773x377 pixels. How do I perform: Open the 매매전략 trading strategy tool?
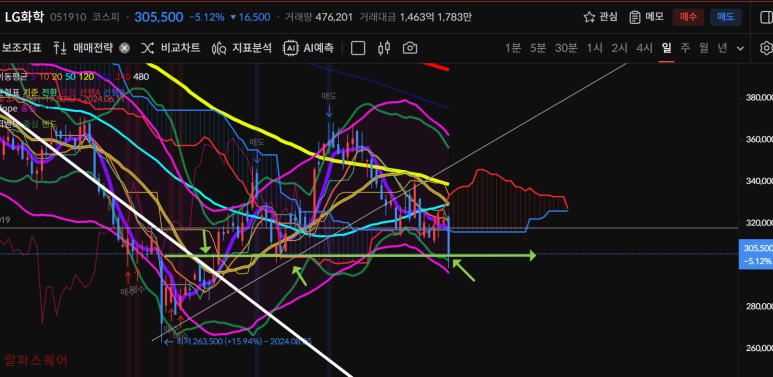coord(84,48)
